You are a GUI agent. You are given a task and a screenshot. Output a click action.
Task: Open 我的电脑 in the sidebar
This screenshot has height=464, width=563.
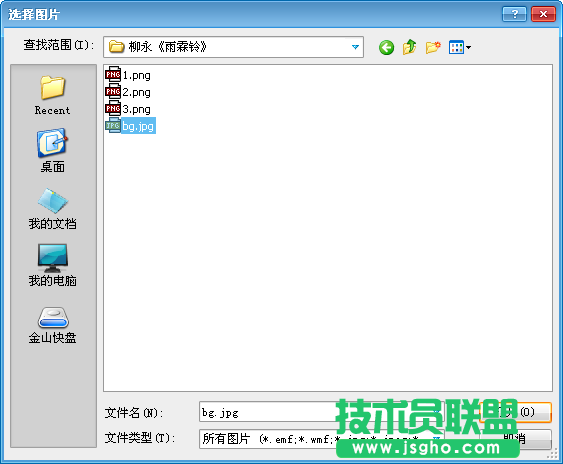pyautogui.click(x=52, y=266)
